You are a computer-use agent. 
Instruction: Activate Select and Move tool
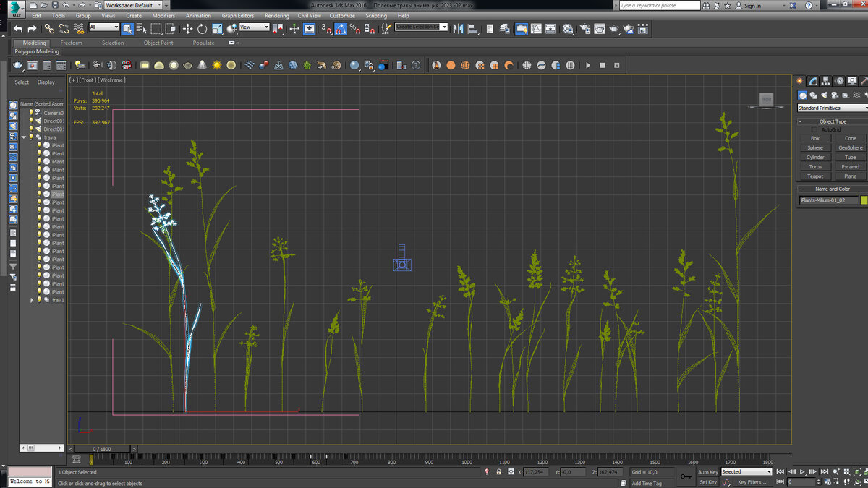187,29
